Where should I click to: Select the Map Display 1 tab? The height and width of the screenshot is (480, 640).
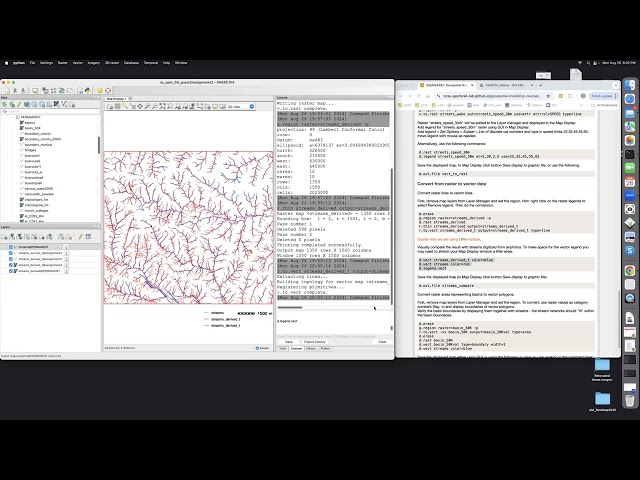click(118, 98)
